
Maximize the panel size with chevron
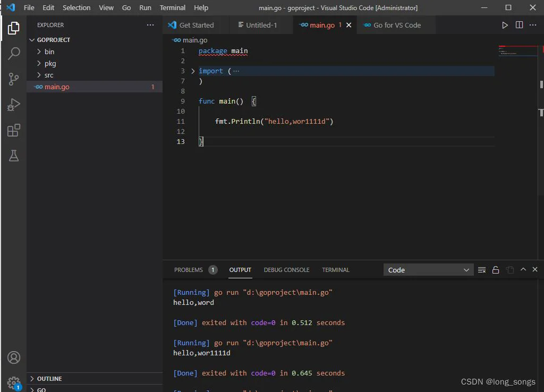pos(523,269)
